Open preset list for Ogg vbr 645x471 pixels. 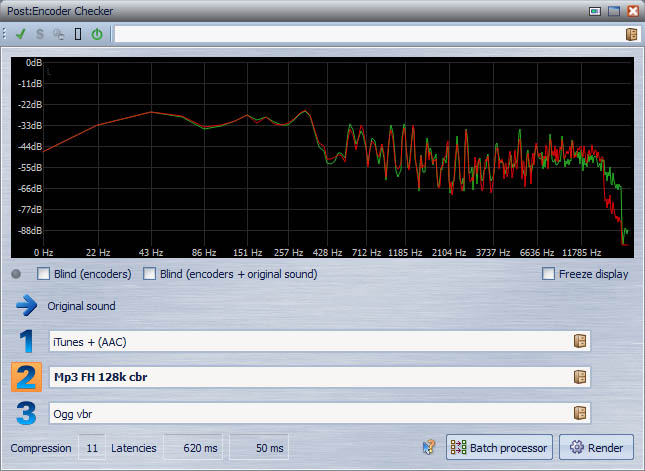(x=579, y=413)
